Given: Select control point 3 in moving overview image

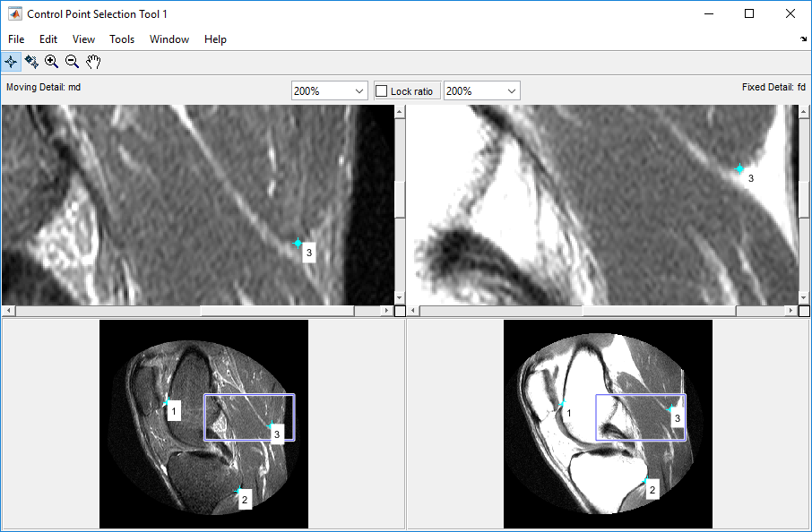Looking at the screenshot, I should pos(271,425).
